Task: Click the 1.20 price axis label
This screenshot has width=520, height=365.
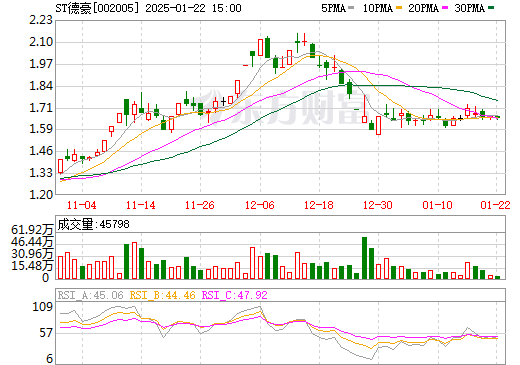Action: 41,194
